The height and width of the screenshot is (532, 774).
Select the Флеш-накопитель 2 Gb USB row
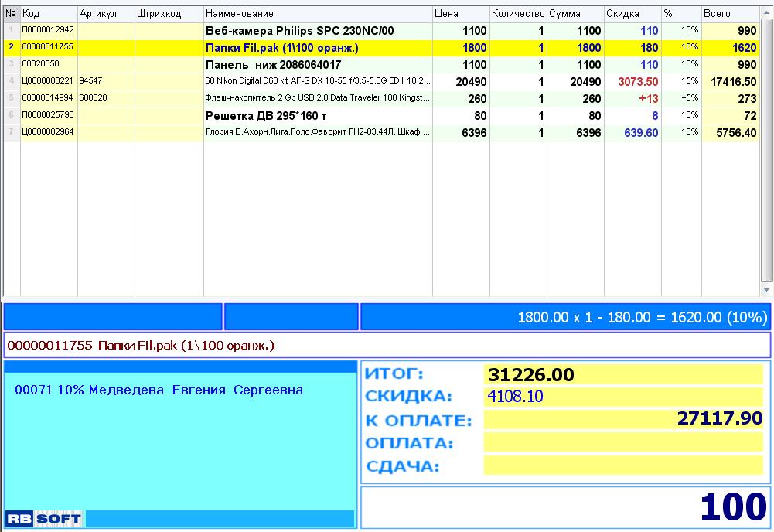pos(317,99)
